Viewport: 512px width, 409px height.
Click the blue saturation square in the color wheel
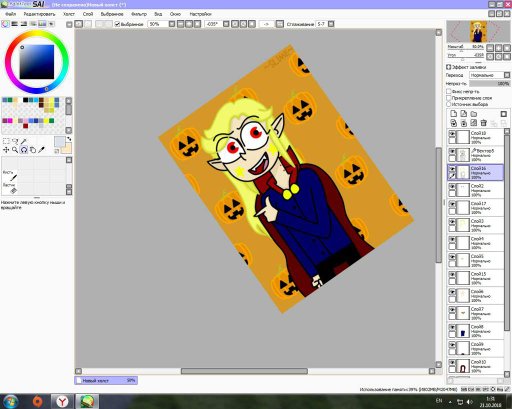pos(37,62)
